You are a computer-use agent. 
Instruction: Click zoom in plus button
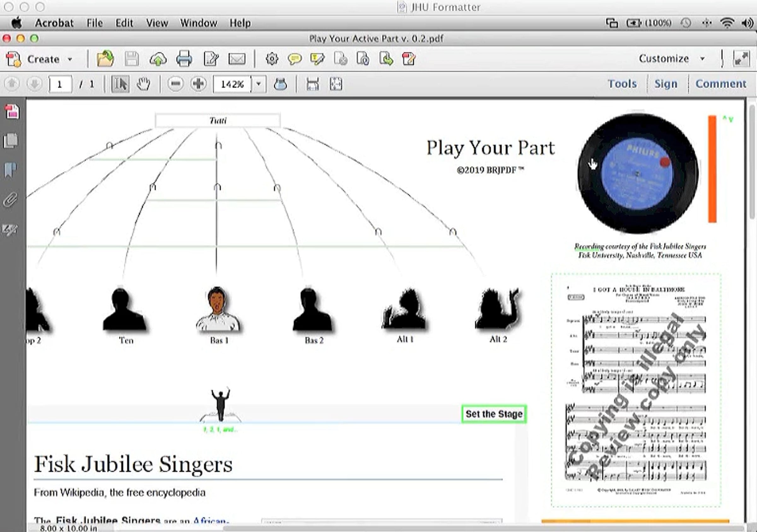click(198, 84)
